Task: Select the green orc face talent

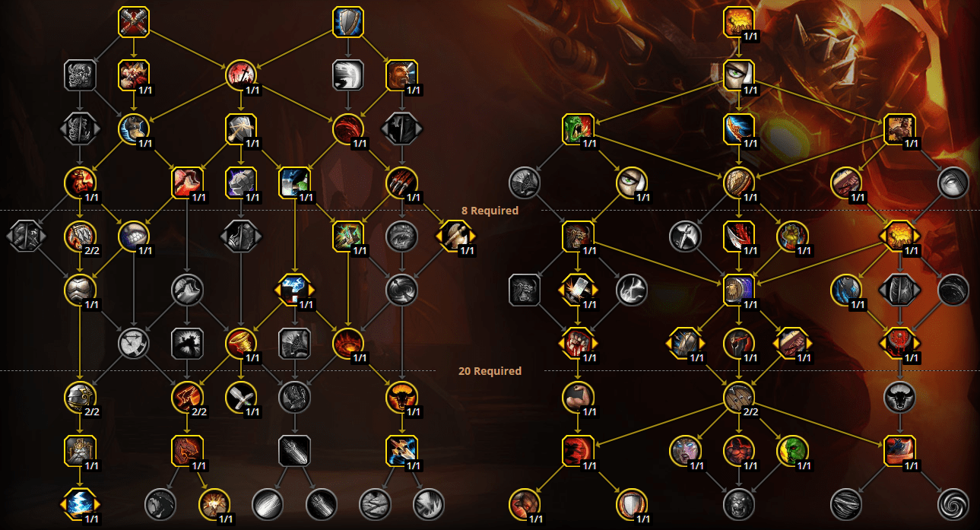Action: click(578, 129)
